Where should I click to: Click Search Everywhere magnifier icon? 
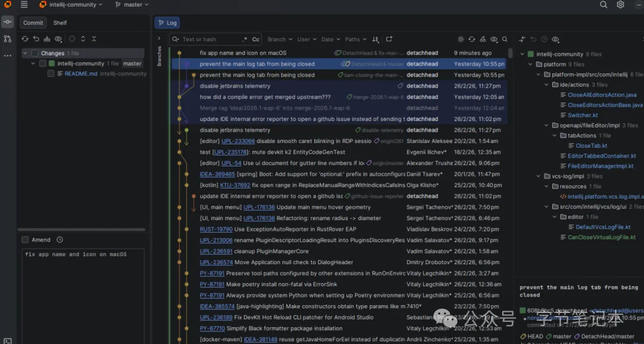(x=603, y=5)
